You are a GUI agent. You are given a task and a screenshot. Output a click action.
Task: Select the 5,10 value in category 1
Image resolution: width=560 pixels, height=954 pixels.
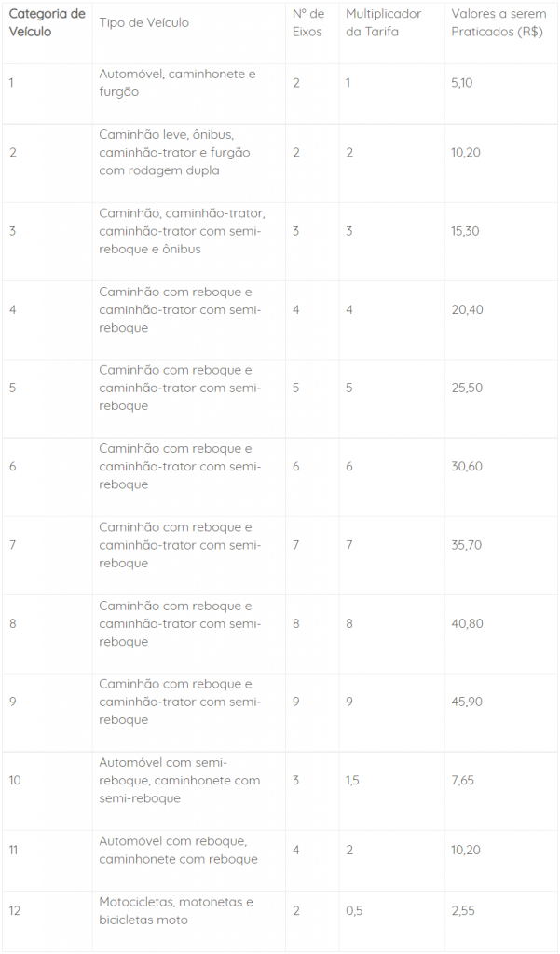coord(461,83)
